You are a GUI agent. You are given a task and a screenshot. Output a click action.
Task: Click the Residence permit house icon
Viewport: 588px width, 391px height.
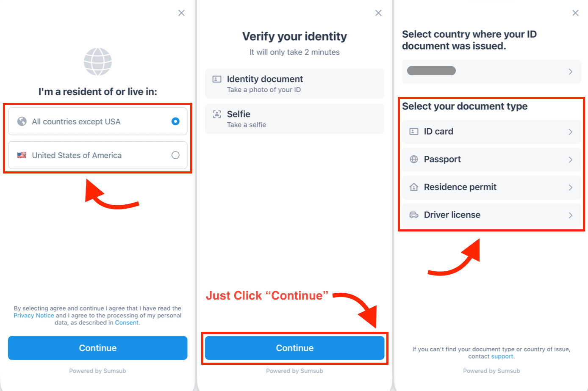(x=414, y=187)
